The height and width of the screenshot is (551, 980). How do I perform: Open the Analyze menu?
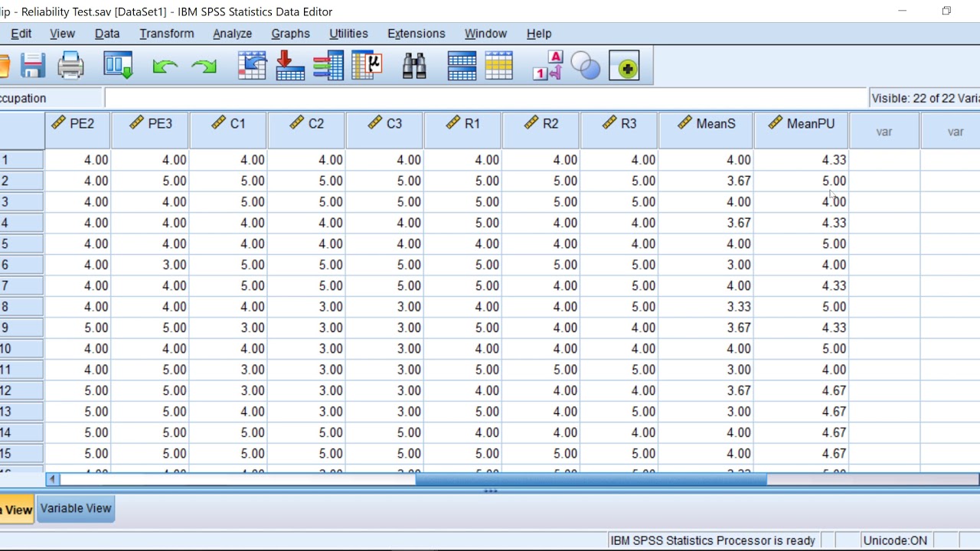pos(232,34)
